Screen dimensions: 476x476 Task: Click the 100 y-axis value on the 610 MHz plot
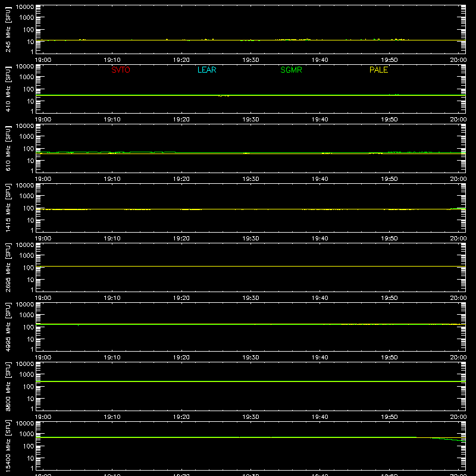(29, 149)
